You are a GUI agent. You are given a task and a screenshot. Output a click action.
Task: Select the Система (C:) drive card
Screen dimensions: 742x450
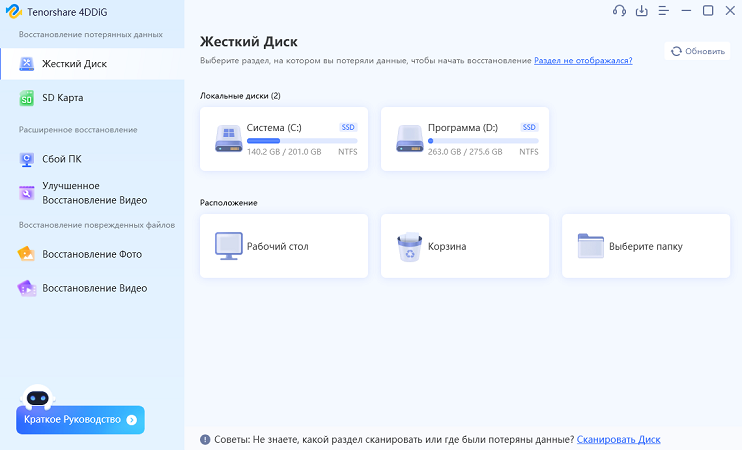pyautogui.click(x=284, y=139)
